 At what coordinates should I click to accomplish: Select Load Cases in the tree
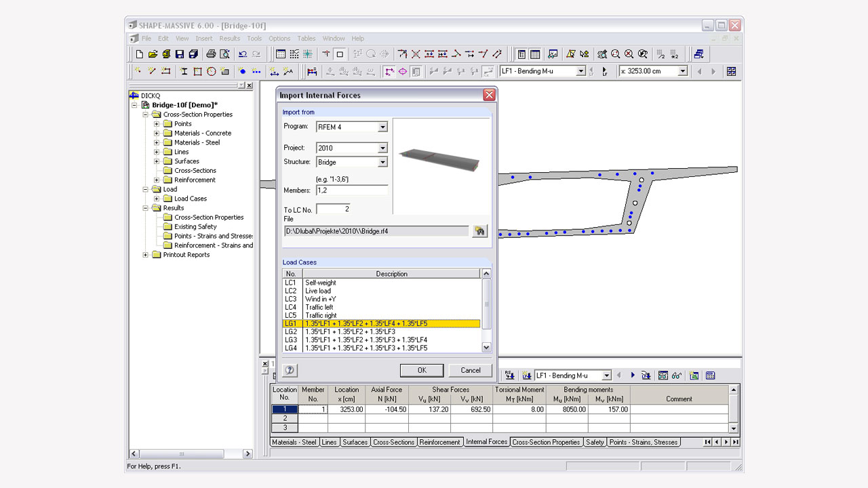coord(190,199)
